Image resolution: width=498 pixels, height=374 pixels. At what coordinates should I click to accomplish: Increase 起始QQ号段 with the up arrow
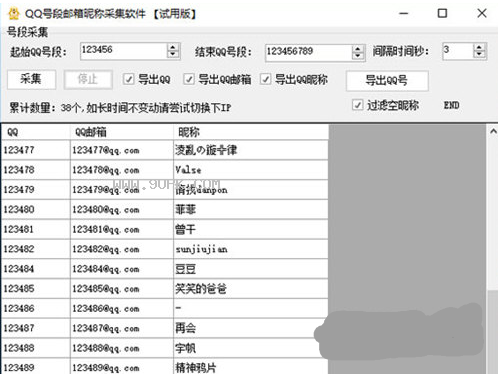[173, 47]
